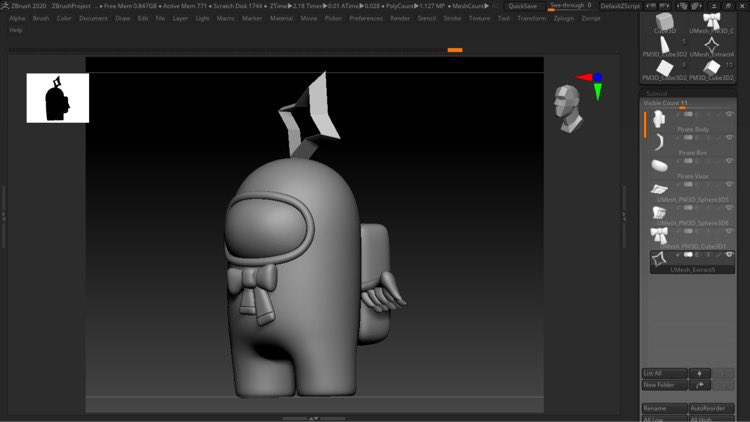Click the List All button

(x=664, y=373)
